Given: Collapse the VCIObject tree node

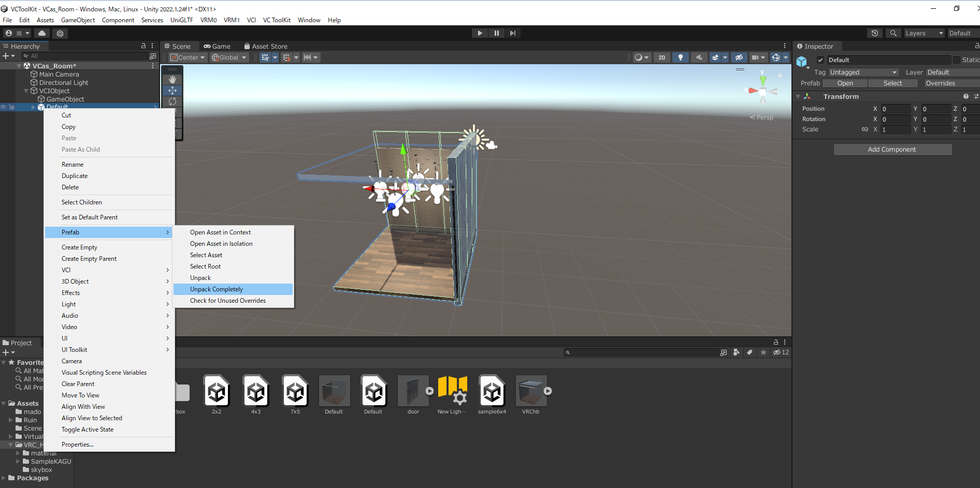Looking at the screenshot, I should click(26, 91).
